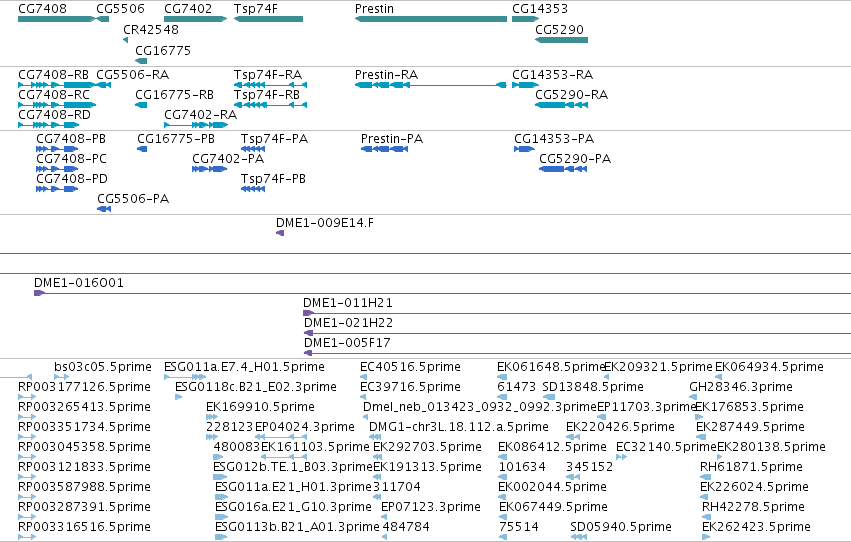Click EST RP003265413.5prime

(84, 407)
